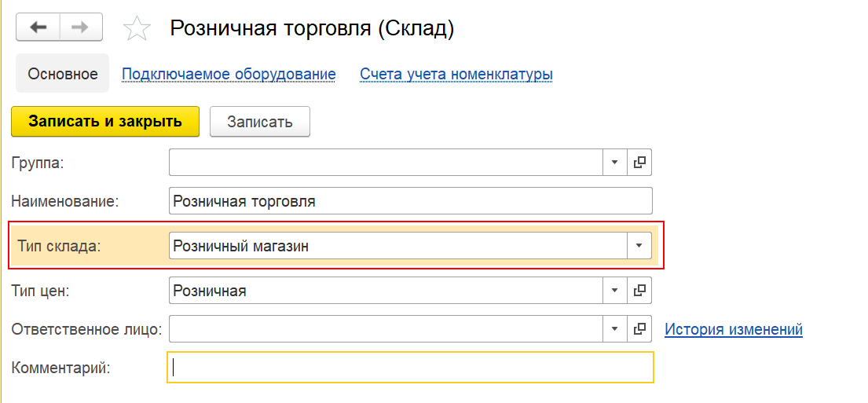Click the back arrow navigation button

coord(38,28)
